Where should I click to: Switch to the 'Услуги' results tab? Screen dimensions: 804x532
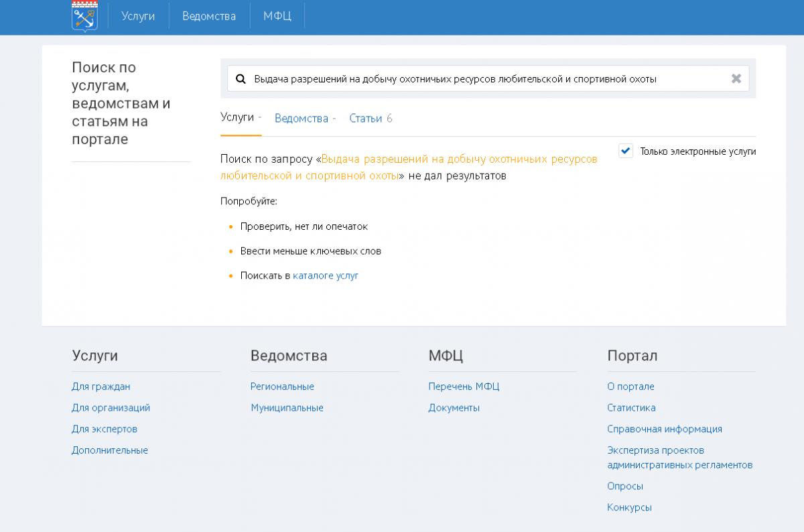pos(237,118)
